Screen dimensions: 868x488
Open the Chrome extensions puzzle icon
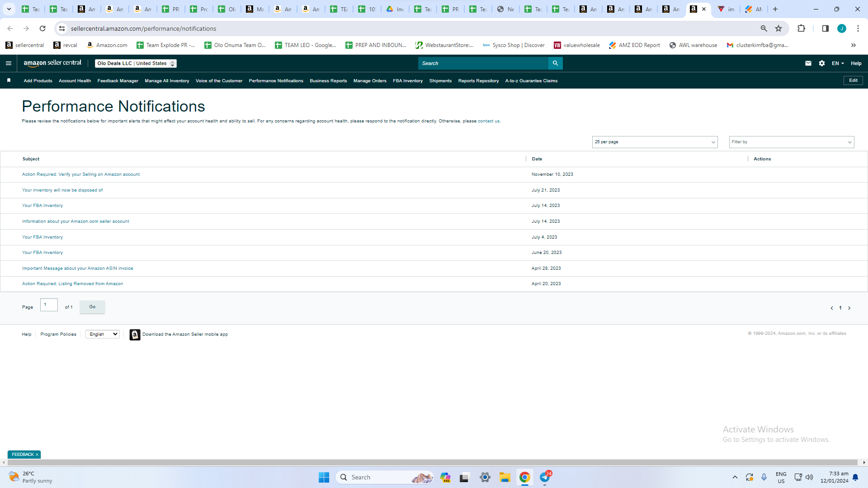(801, 28)
